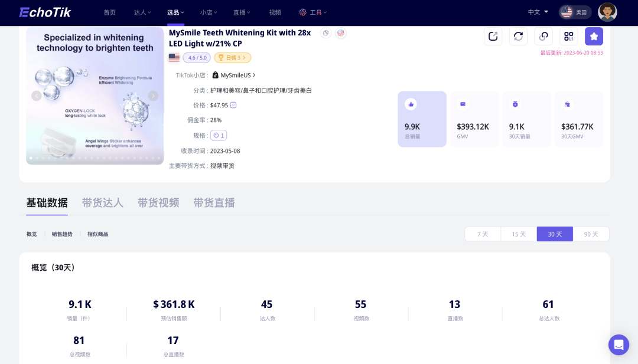This screenshot has height=364, width=638.
Task: Switch to the 带货达人 tab
Action: pos(102,202)
